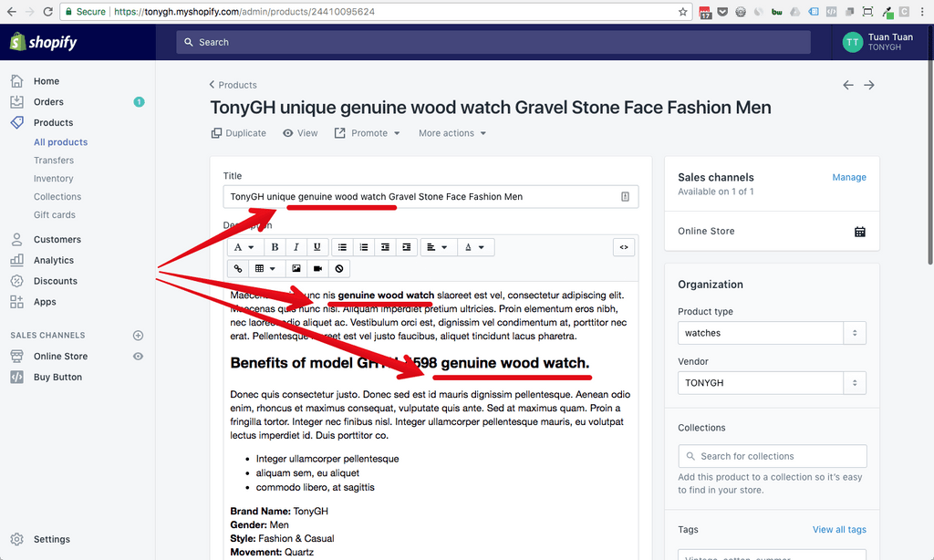Image resolution: width=934 pixels, height=560 pixels.
Task: Select All products submenu
Action: 61,142
